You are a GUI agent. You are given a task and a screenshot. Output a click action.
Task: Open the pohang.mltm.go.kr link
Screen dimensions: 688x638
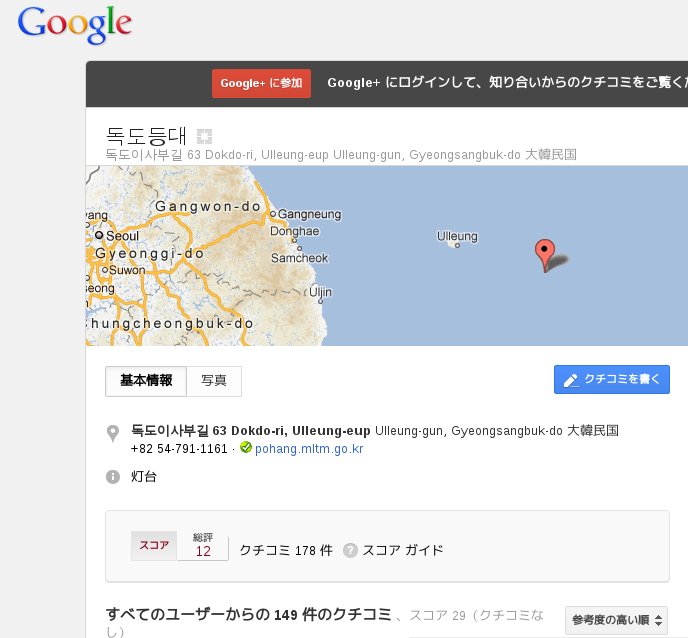click(309, 449)
